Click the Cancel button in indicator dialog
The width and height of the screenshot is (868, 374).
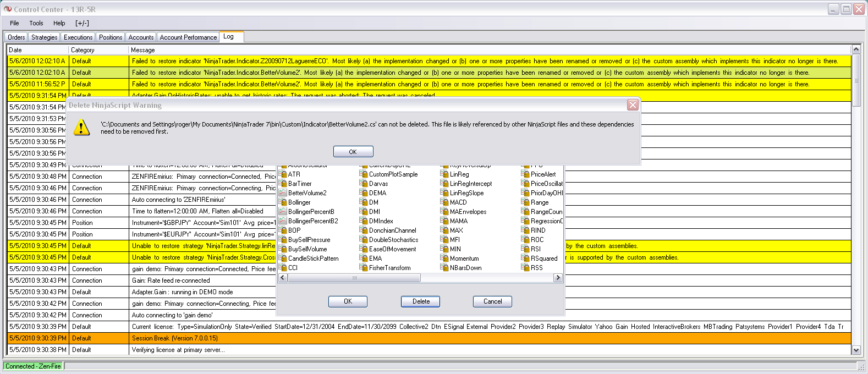492,301
